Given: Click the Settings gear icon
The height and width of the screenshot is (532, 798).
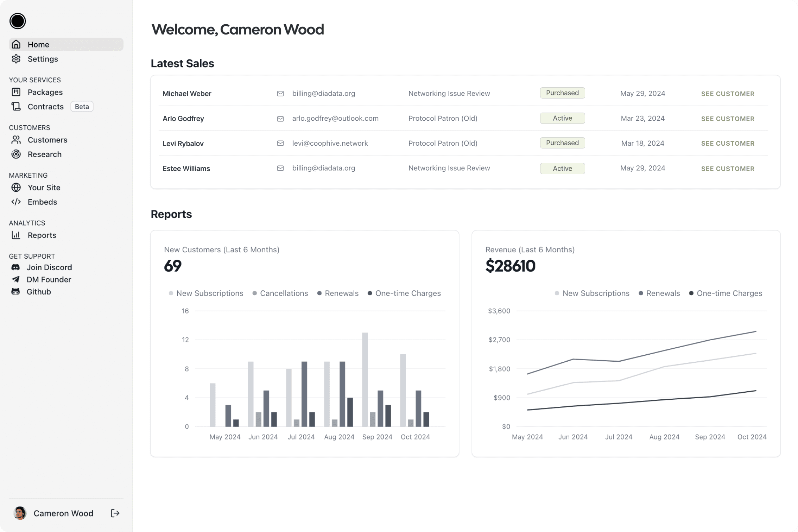Looking at the screenshot, I should tap(16, 59).
